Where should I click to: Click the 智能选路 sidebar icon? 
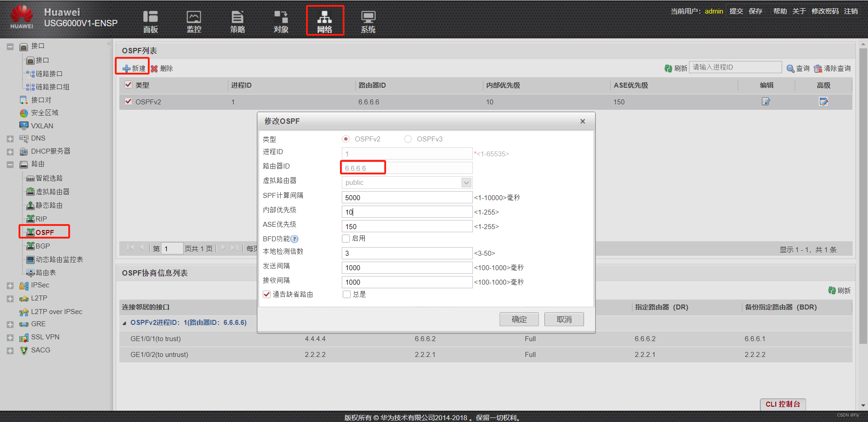click(30, 178)
